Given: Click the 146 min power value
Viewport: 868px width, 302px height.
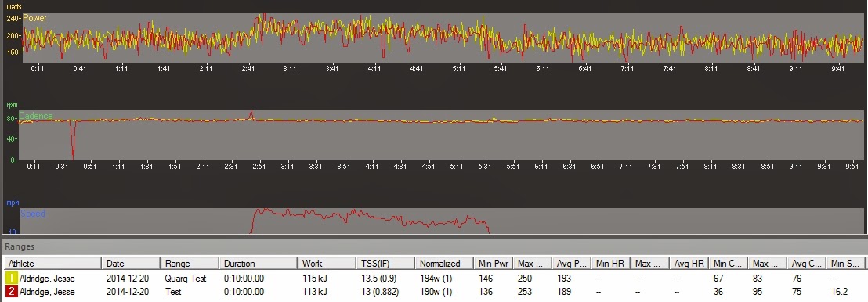Looking at the screenshot, I should pos(486,279).
